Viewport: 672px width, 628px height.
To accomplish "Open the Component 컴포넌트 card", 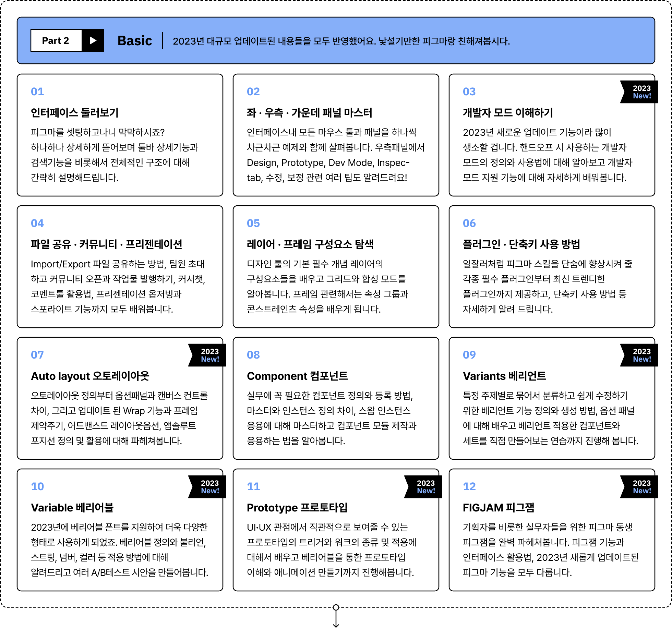I will pos(336,398).
